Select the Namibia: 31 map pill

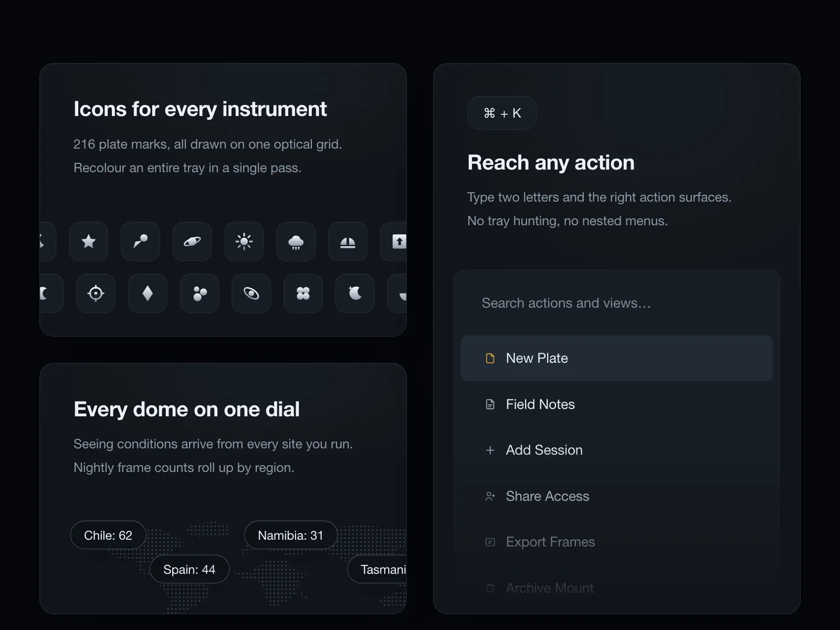click(291, 535)
